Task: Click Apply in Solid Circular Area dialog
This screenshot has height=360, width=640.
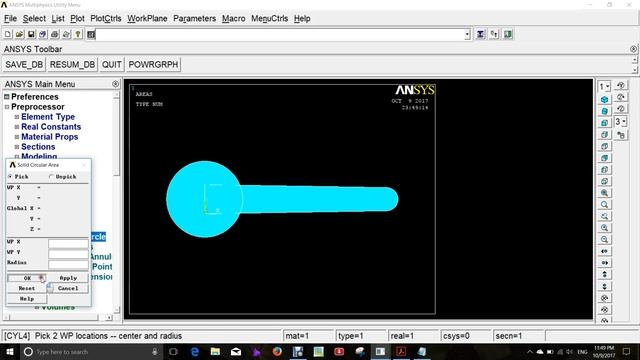Action: [x=68, y=278]
